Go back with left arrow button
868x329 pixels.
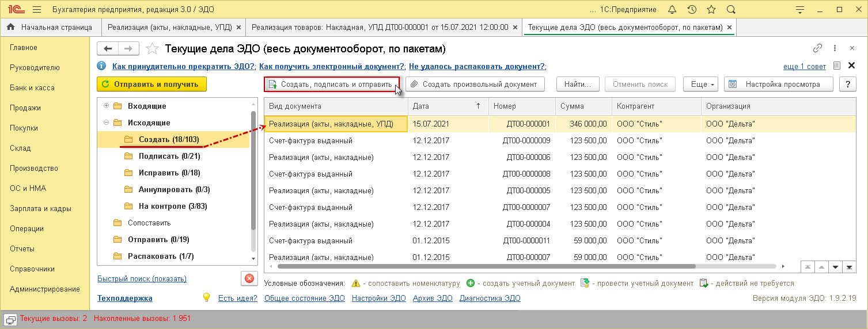[x=108, y=49]
